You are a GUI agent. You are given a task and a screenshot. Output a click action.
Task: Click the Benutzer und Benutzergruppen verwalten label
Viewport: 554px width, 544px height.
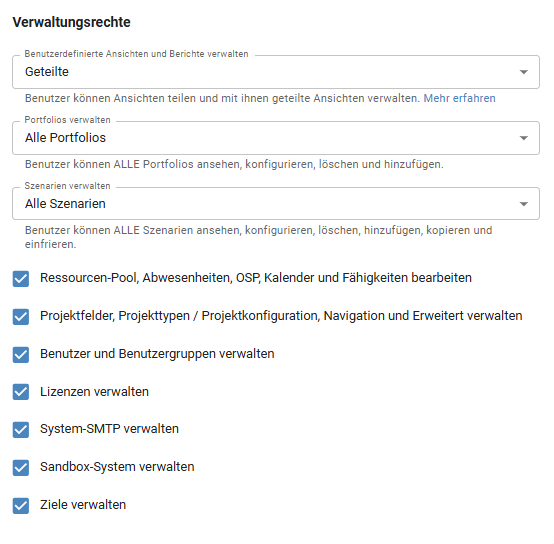pos(157,354)
